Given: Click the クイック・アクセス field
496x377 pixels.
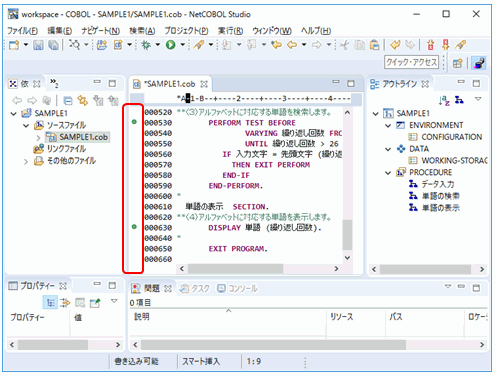Looking at the screenshot, I should tap(411, 62).
